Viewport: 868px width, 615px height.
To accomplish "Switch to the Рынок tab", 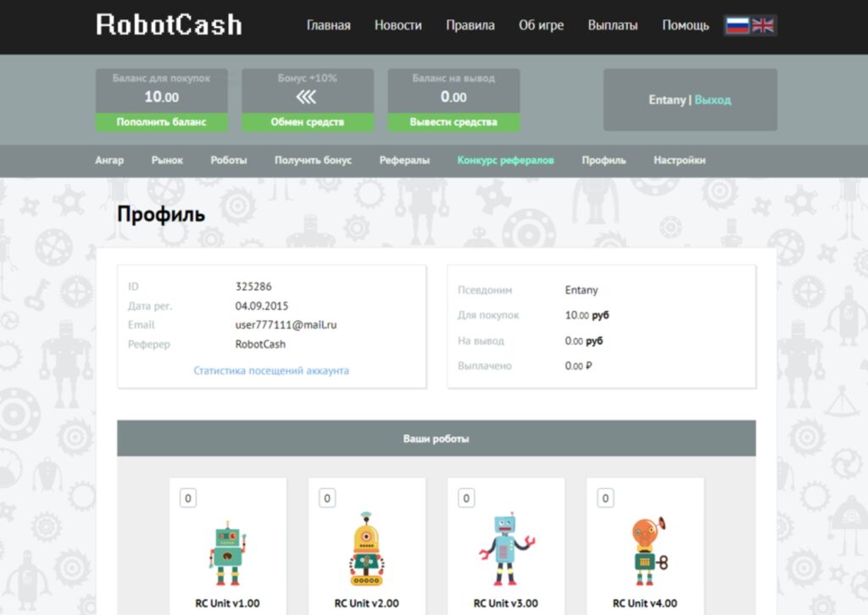I will 167,160.
